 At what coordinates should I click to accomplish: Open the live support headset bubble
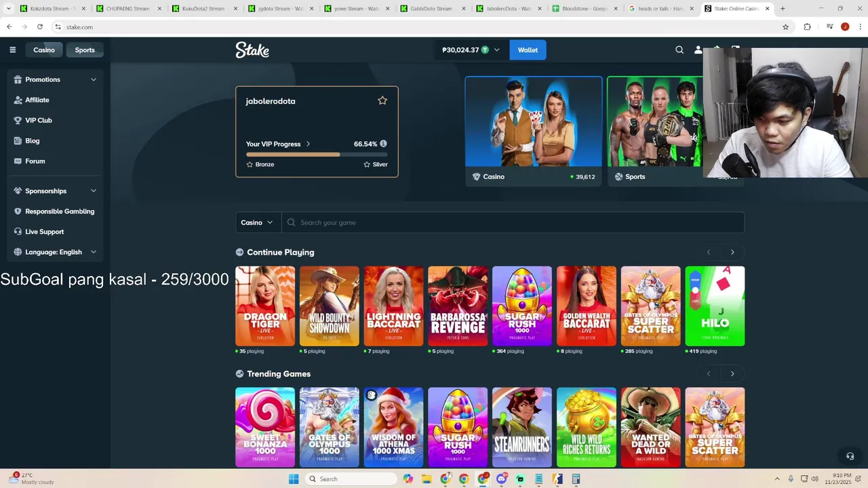850,456
